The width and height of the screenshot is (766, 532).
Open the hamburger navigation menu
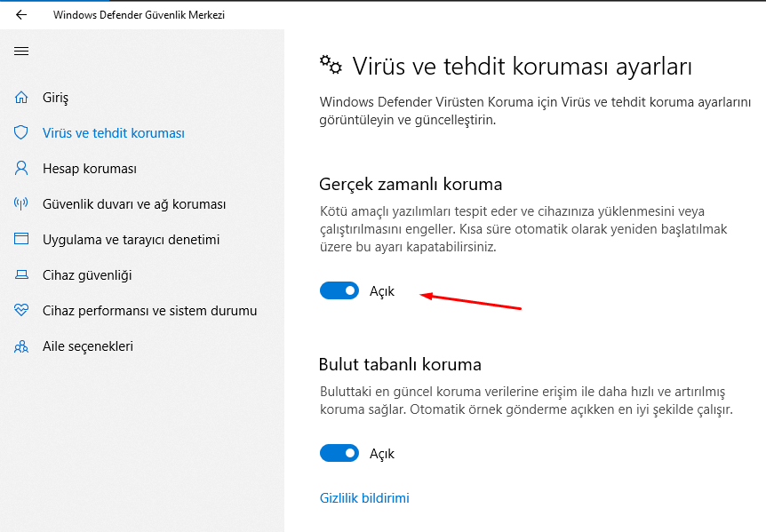click(x=21, y=52)
